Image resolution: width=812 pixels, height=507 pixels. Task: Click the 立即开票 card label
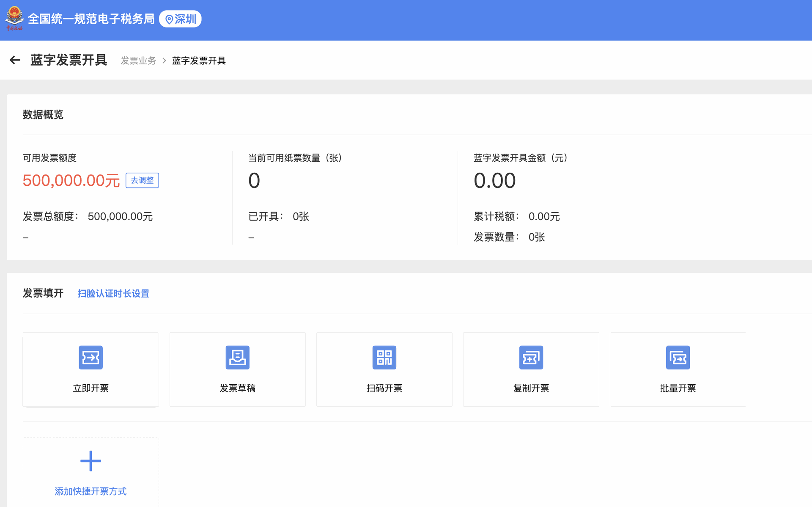[x=91, y=388]
